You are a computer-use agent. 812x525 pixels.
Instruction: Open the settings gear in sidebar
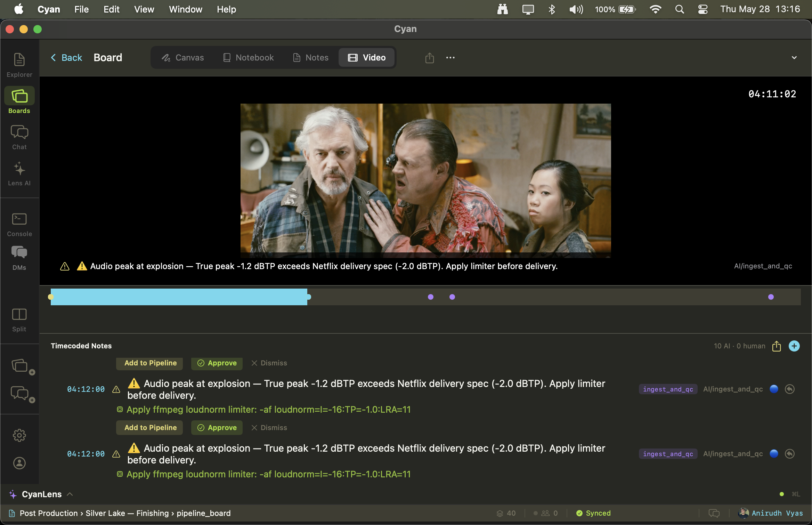point(19,435)
